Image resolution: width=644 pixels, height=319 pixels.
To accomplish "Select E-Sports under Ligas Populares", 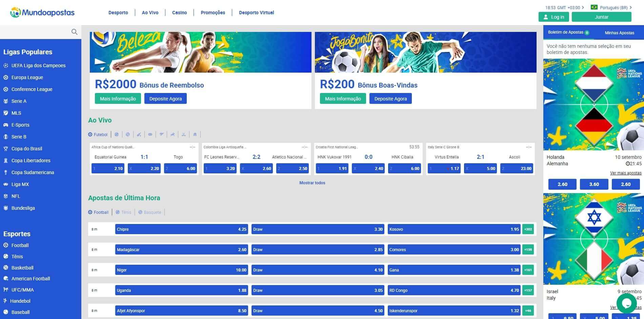I will [x=20, y=125].
